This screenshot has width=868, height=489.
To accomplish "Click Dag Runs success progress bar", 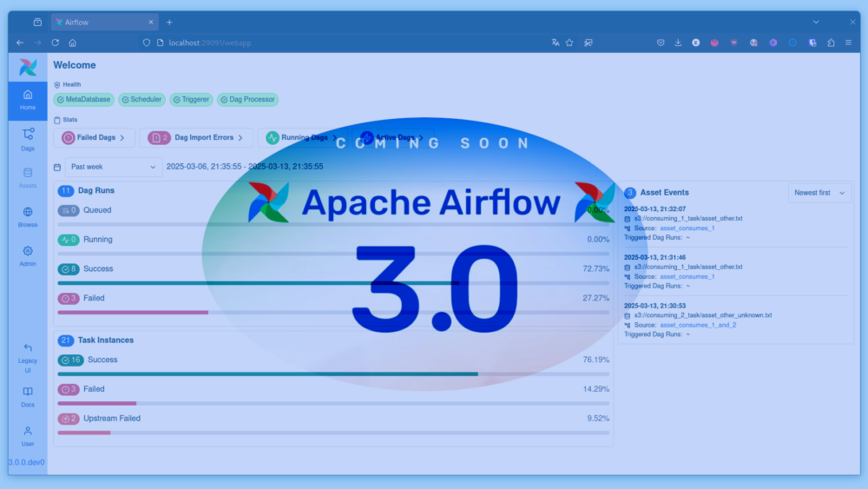I will tap(333, 283).
